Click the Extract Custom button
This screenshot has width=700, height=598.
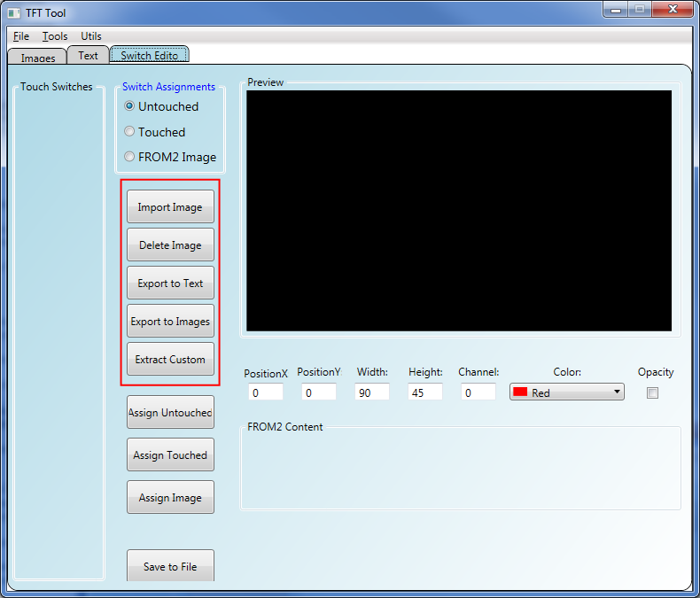click(x=170, y=360)
